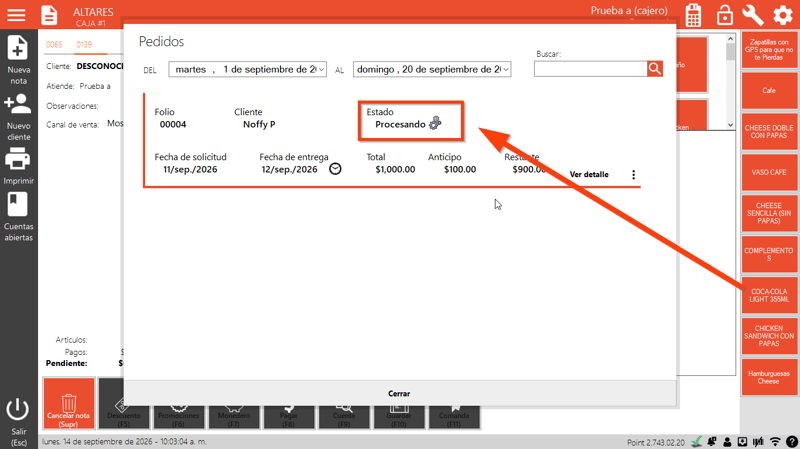This screenshot has width=800, height=449.
Task: Click the clock icon beside Fecha de entrega
Action: click(x=335, y=169)
